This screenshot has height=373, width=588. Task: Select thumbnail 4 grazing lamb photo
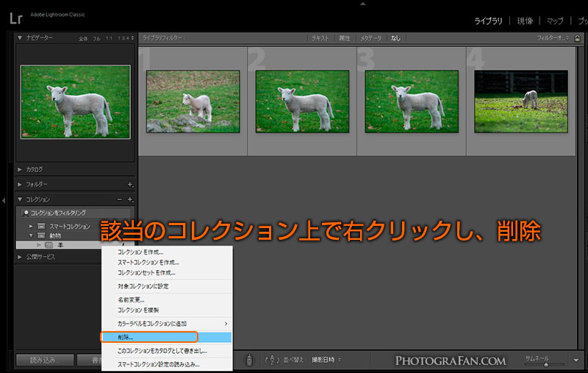click(x=521, y=102)
